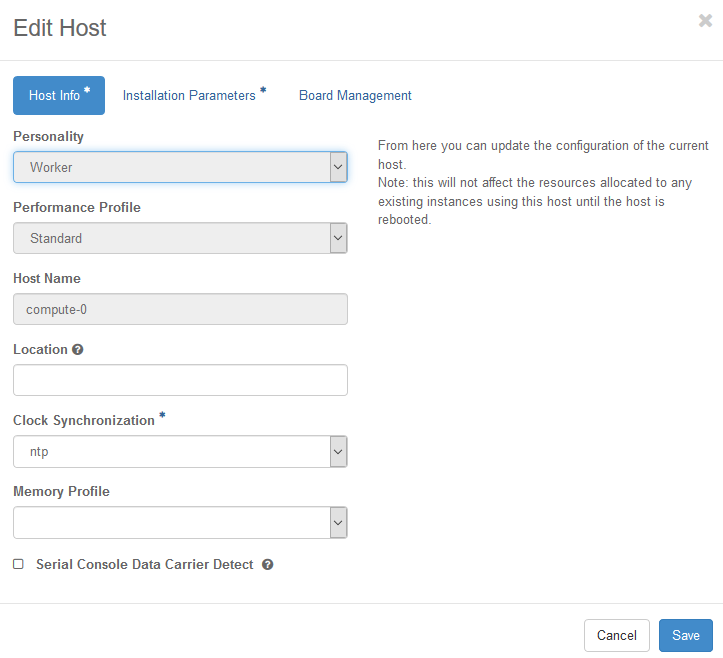The image size is (723, 658).
Task: Click the Clock Synchronization field label
Action: [84, 421]
